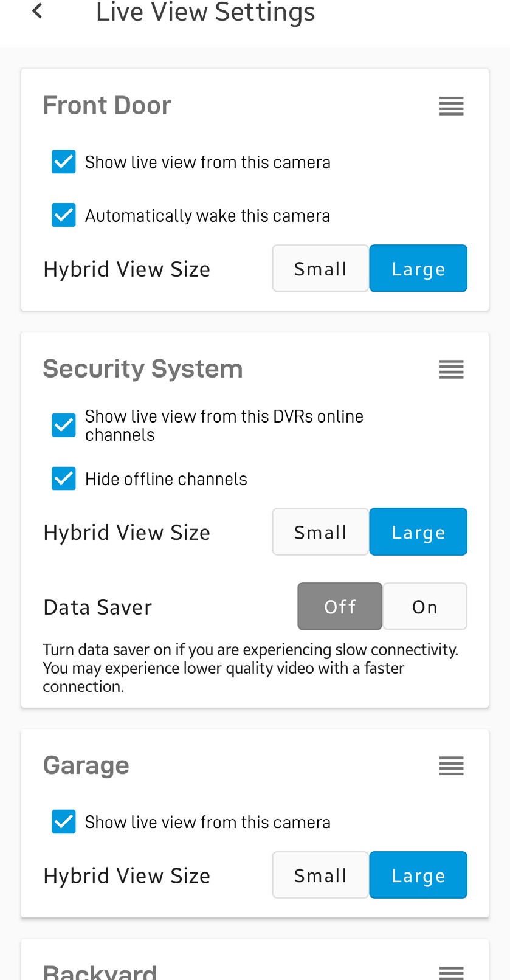Go back using the back arrow
Image resolution: width=510 pixels, height=980 pixels.
pyautogui.click(x=38, y=11)
